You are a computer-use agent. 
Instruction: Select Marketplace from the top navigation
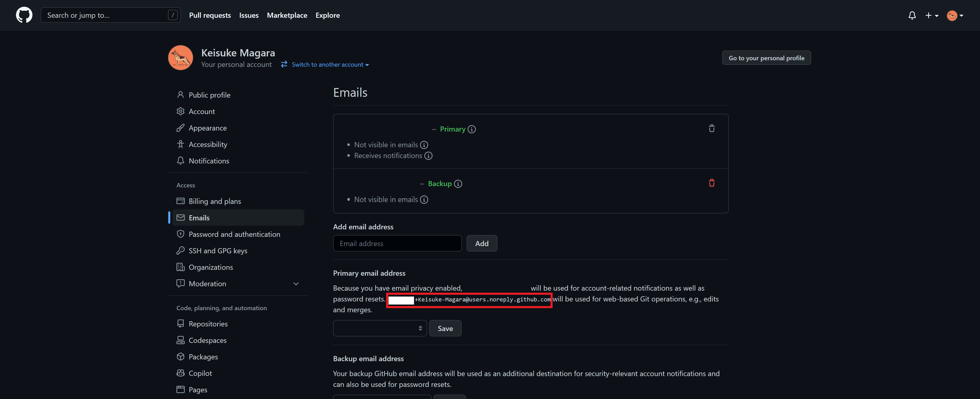[287, 15]
